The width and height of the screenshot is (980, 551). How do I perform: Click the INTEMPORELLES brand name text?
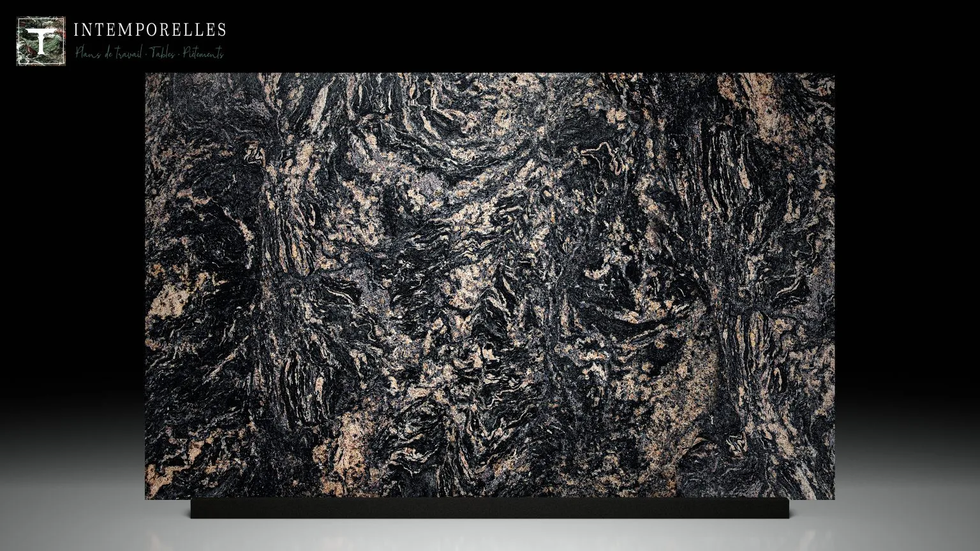tap(150, 30)
